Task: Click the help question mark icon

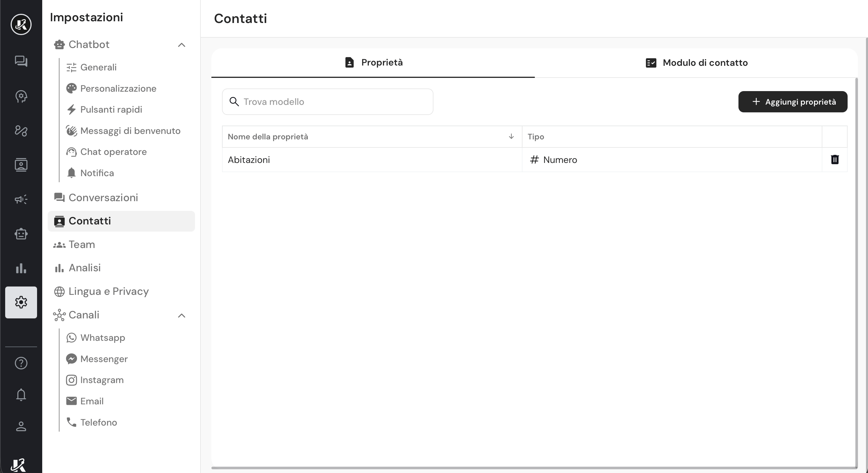Action: point(21,363)
